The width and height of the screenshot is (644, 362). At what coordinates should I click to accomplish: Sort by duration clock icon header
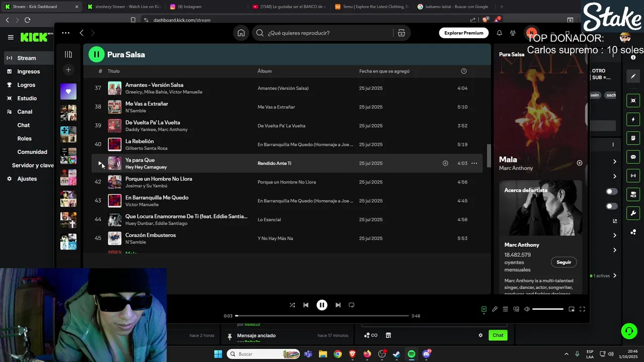[464, 71]
